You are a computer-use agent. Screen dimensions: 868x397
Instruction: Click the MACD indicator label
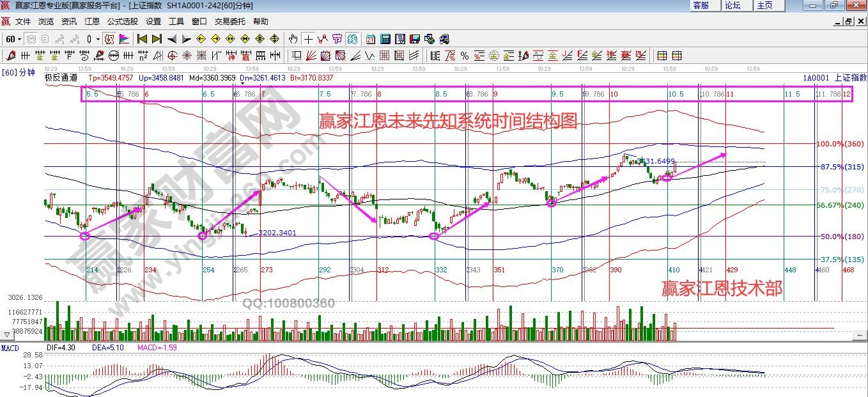pos(10,348)
